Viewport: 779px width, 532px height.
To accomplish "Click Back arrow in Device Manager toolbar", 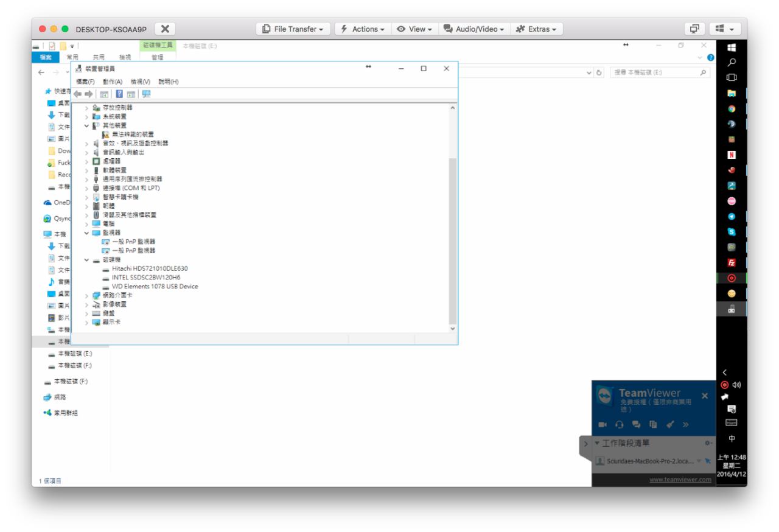I will pyautogui.click(x=77, y=94).
